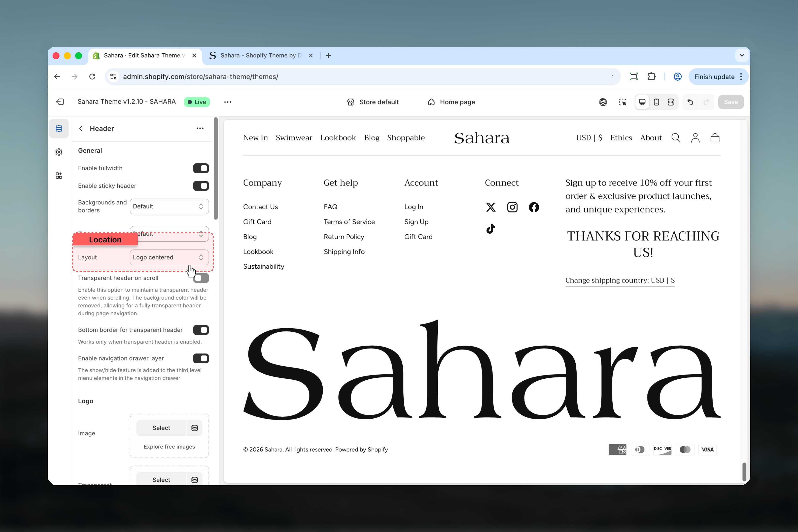Click Change shipping country link

tap(620, 280)
